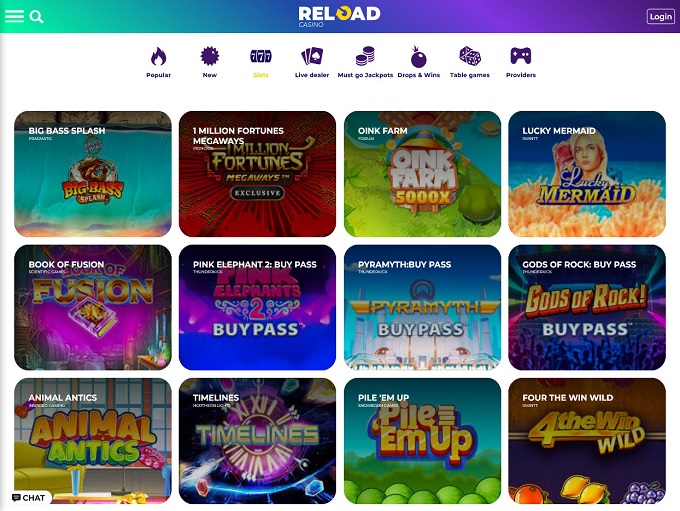Open 1 Million Fortunes Megaways tile
This screenshot has width=680, height=511.
[x=257, y=174]
